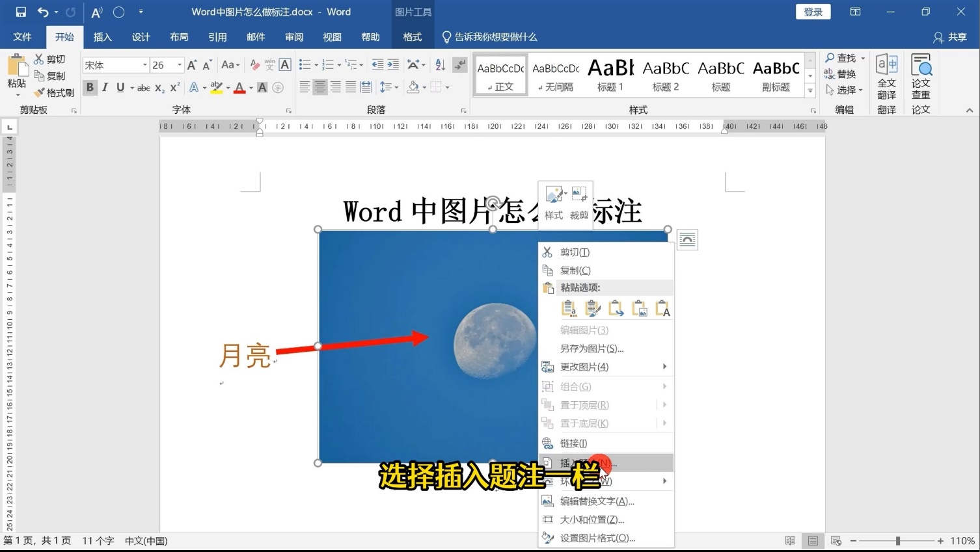Expand the bullets list dropdown

click(x=316, y=65)
